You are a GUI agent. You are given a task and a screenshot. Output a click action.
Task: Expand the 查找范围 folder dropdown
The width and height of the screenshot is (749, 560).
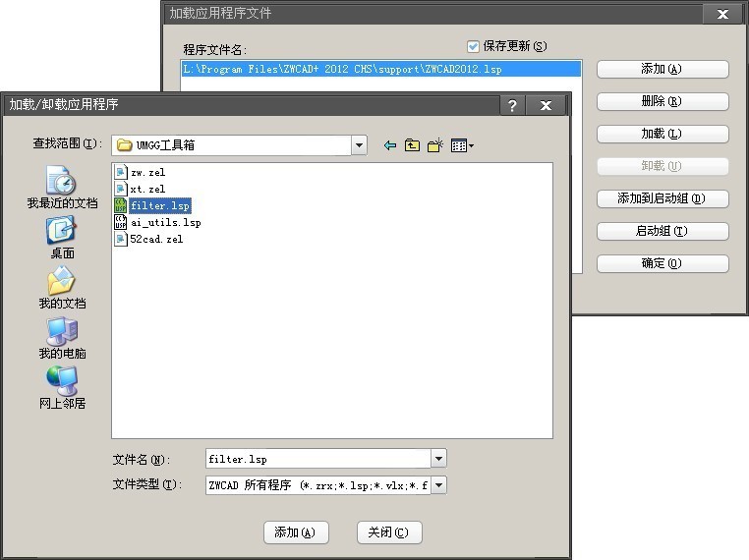359,145
